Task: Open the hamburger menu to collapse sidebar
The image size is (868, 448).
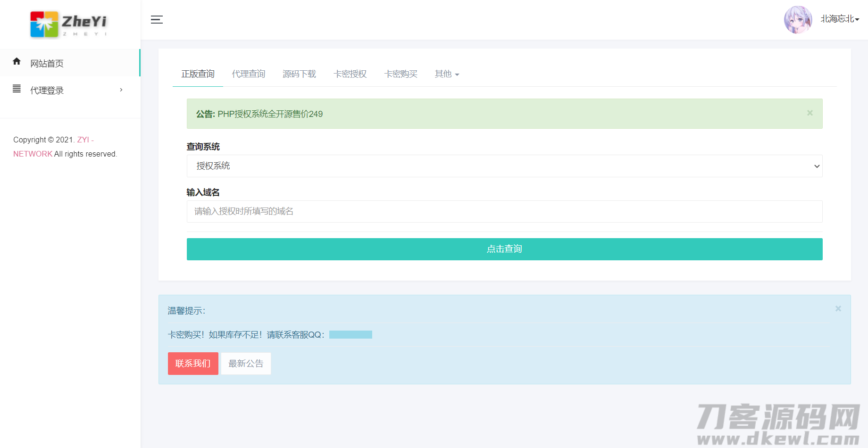Action: point(157,20)
